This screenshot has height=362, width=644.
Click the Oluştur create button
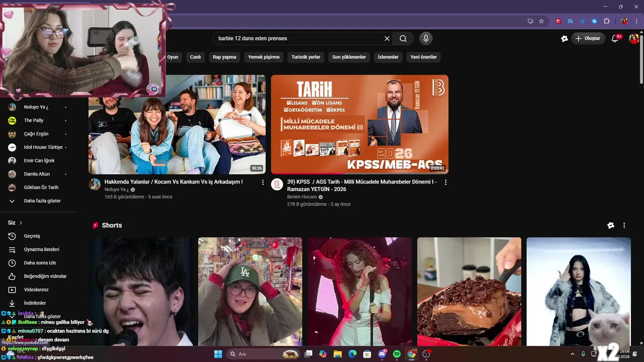588,38
